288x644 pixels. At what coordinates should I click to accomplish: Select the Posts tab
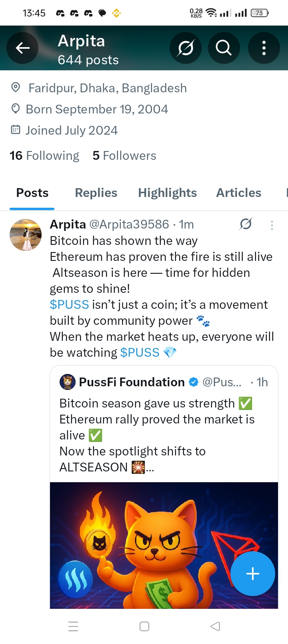point(32,193)
